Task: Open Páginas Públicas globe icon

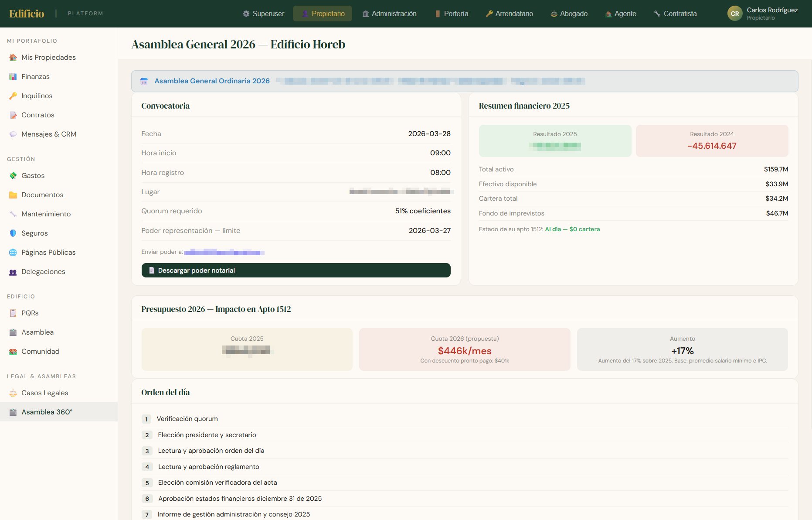Action: click(x=13, y=253)
